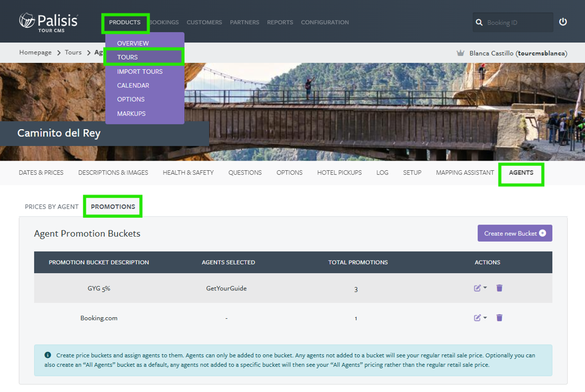Click 'Booking.com' bucket description
The height and width of the screenshot is (392, 585).
point(99,318)
